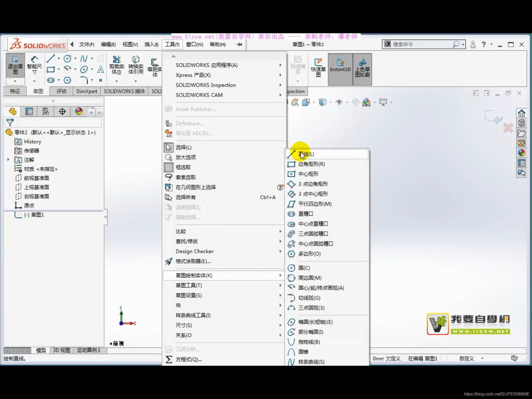Open the Rapid Sketch (快速草图) tool
Image resolution: width=532 pixels, height=399 pixels.
tap(318, 67)
